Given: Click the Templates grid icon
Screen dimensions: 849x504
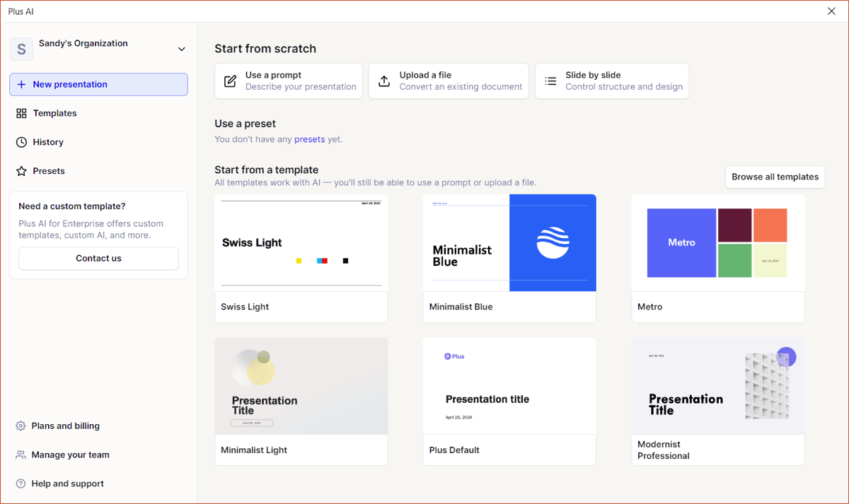Looking at the screenshot, I should click(21, 113).
